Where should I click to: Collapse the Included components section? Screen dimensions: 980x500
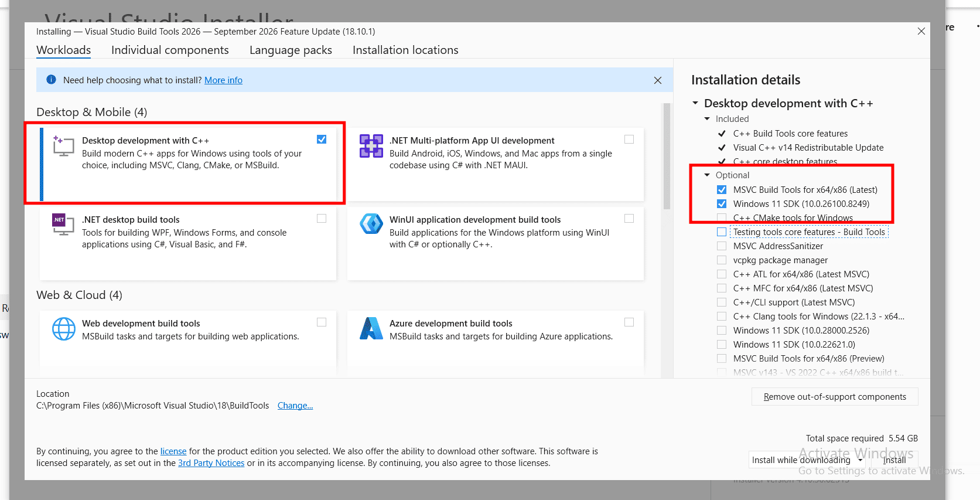coord(707,119)
